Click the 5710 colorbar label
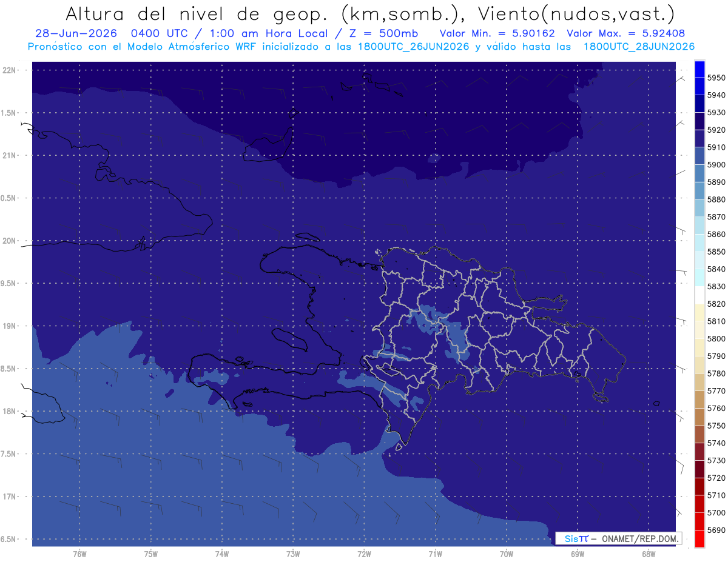The width and height of the screenshot is (728, 562). (716, 495)
